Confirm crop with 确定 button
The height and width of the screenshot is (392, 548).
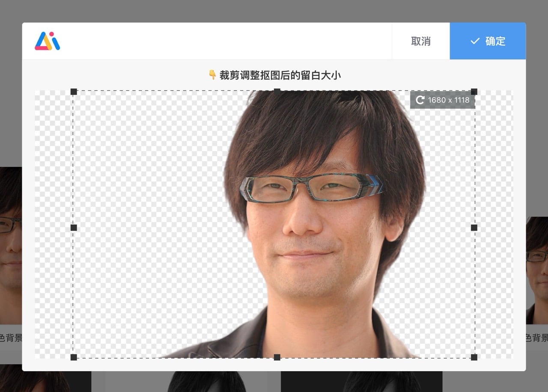488,41
